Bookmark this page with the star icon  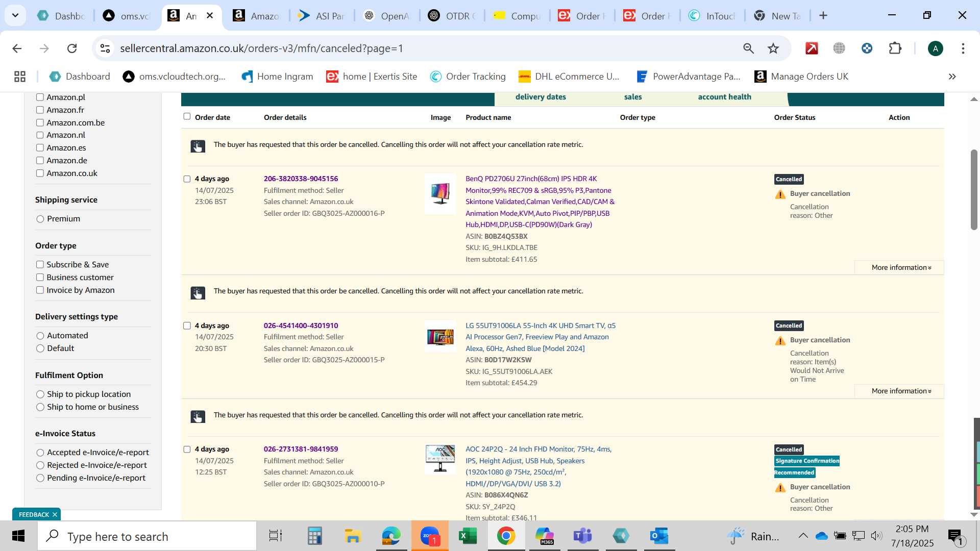coord(773,48)
